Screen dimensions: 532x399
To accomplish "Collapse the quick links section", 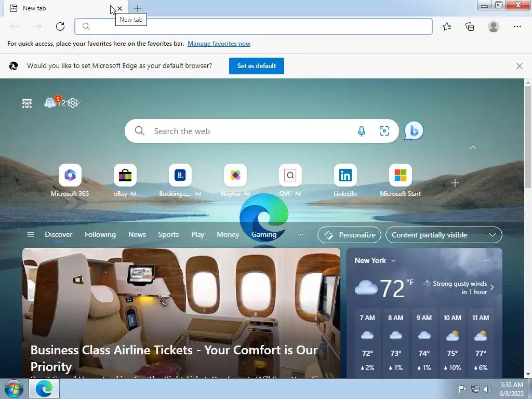I will coord(473,148).
